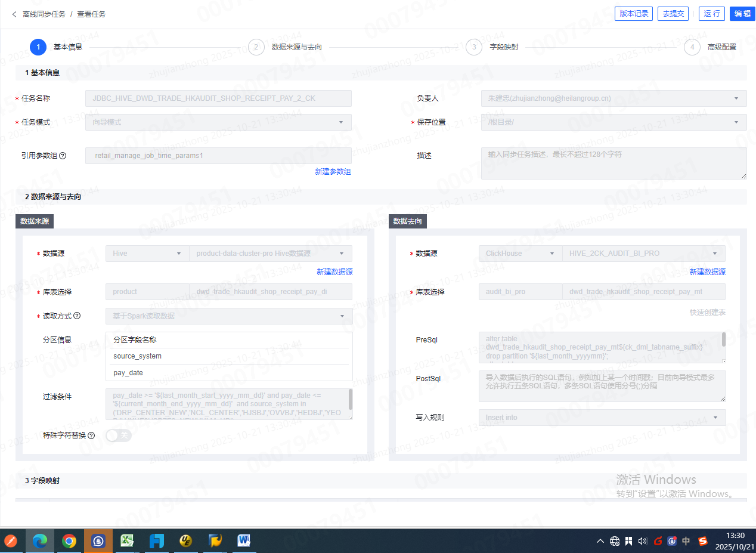The width and height of the screenshot is (756, 553).
Task: Click the 描述 text area
Action: point(614,163)
